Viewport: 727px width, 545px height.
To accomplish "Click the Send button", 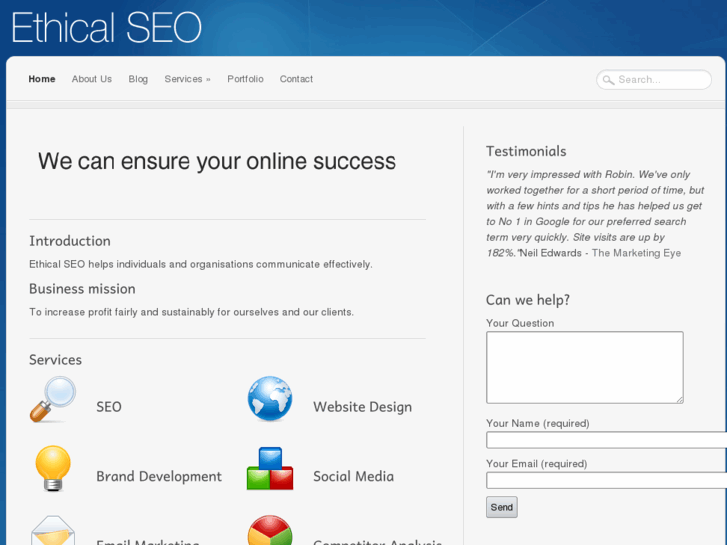I will pos(502,507).
